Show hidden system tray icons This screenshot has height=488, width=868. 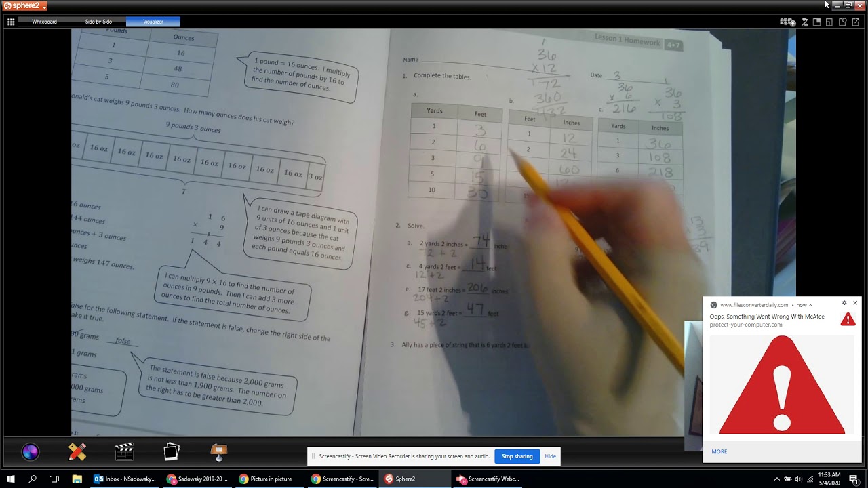(x=777, y=479)
